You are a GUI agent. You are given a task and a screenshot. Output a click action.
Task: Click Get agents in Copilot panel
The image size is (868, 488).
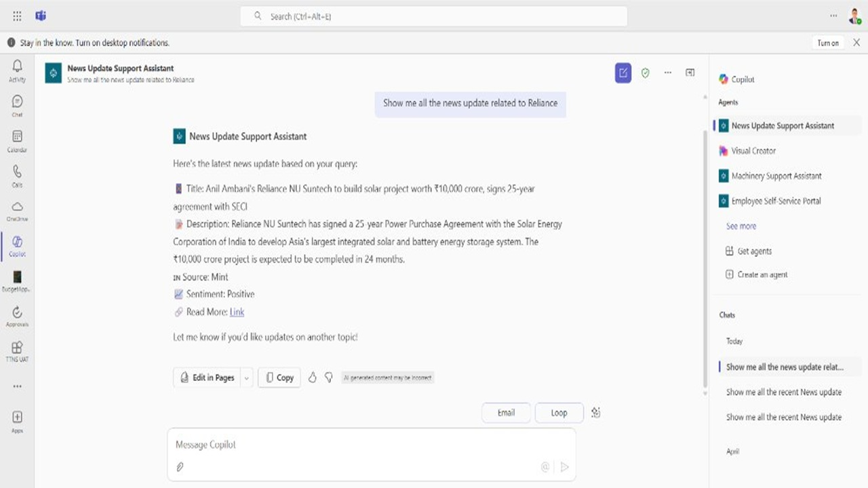click(x=749, y=251)
